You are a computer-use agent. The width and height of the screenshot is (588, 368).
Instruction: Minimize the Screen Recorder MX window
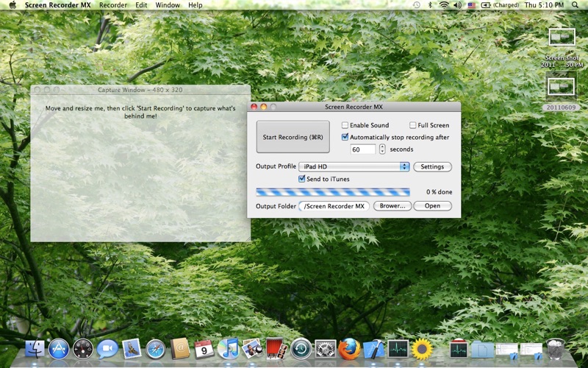click(264, 107)
